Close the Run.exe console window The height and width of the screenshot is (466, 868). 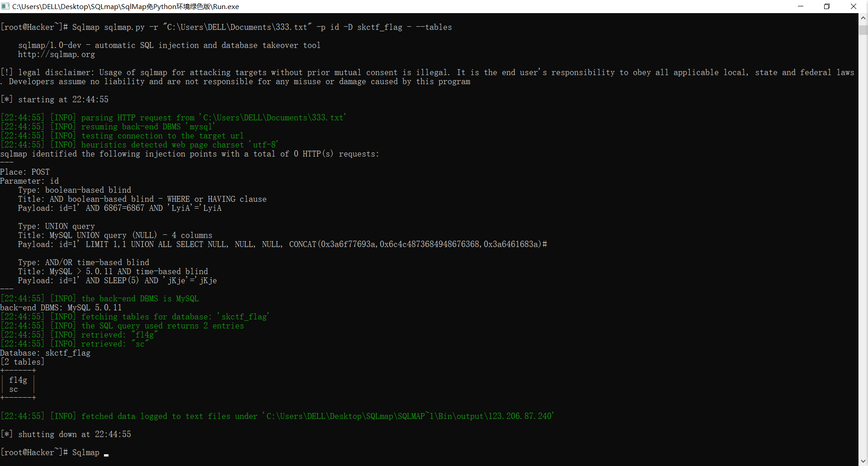tap(854, 6)
